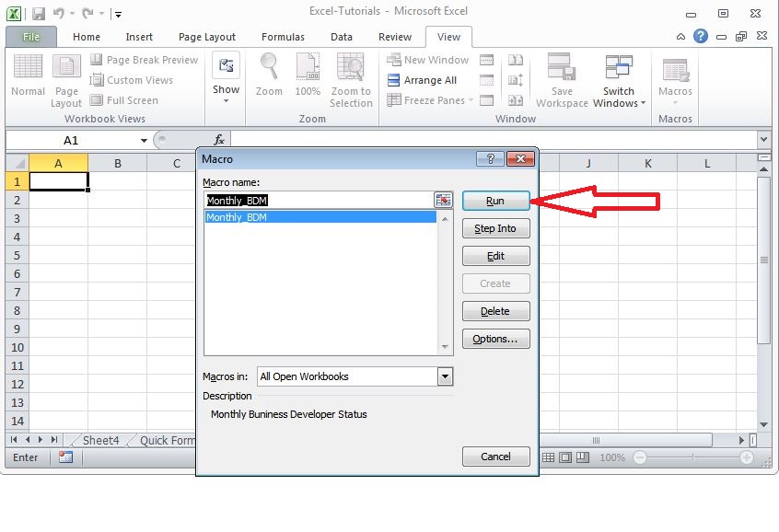Click the Save icon in the Quick Access Toolbar
Image resolution: width=779 pixels, height=532 pixels.
pyautogui.click(x=39, y=14)
